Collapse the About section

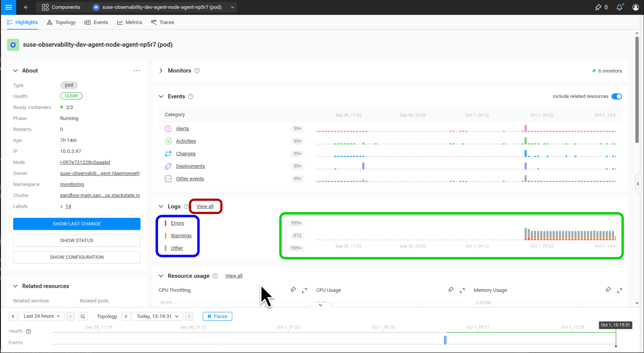click(15, 70)
